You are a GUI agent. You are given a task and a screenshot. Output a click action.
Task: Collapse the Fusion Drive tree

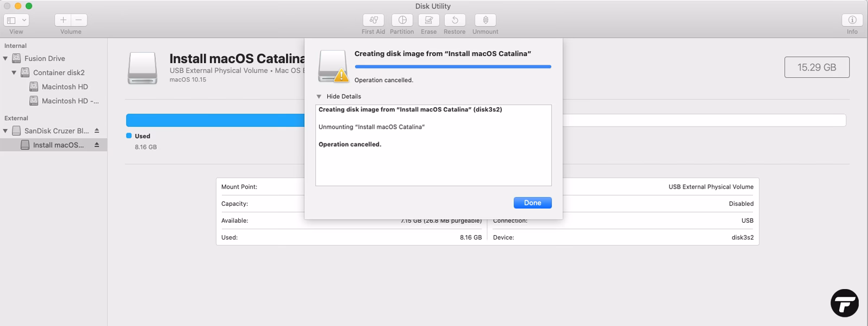[5, 58]
